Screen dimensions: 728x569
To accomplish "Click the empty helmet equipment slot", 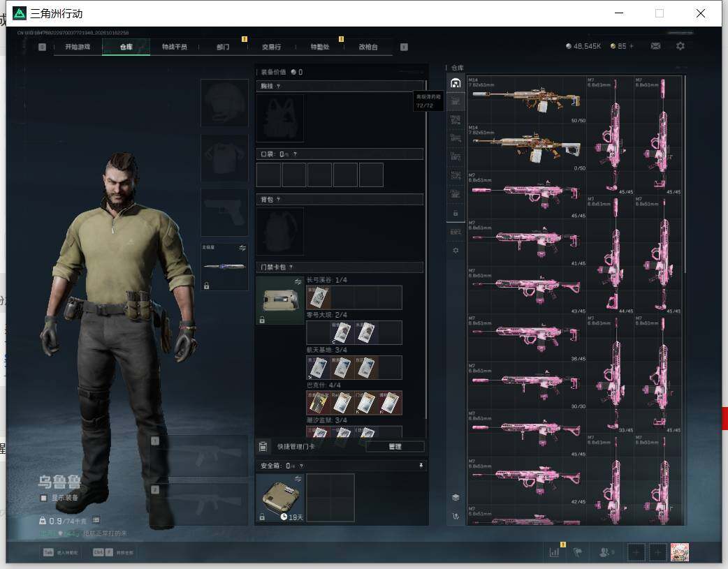I will click(224, 103).
